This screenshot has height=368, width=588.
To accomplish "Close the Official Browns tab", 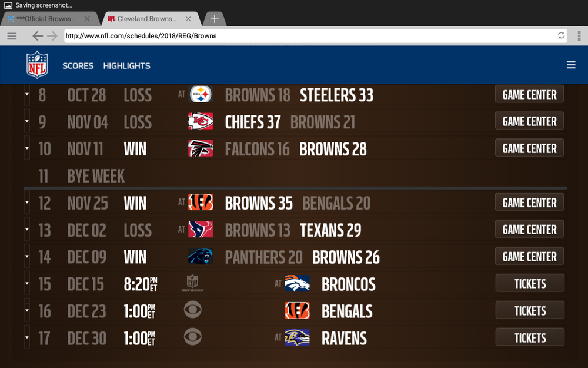I will (x=87, y=19).
